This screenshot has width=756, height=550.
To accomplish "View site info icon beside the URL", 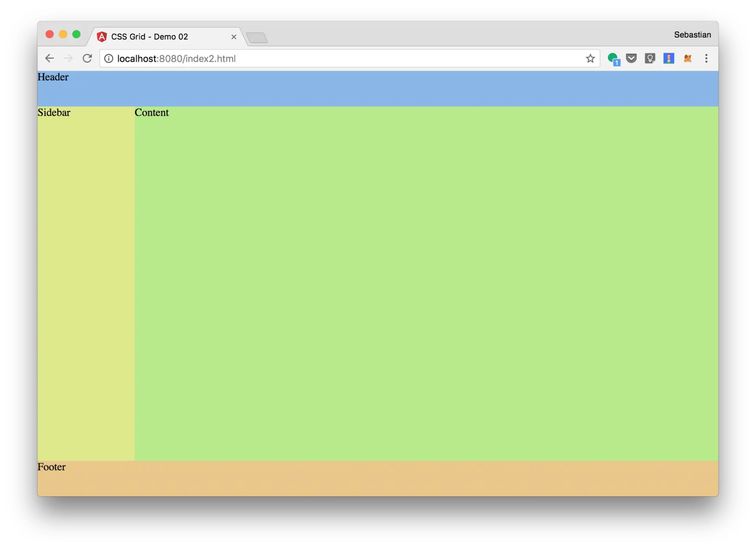I will 109,59.
